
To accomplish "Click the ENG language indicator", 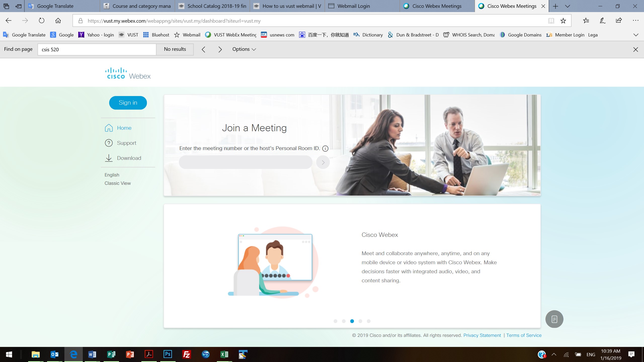I will 591,354.
